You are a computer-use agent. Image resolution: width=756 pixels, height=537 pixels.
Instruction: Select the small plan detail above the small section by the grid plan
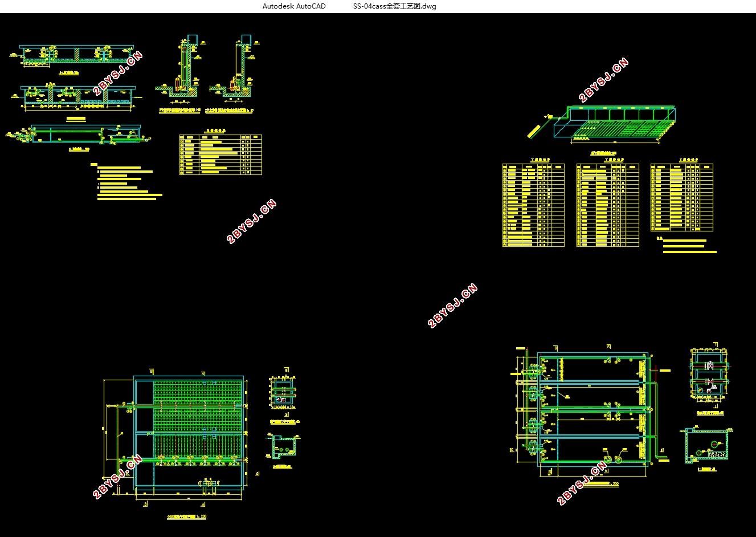coord(283,393)
